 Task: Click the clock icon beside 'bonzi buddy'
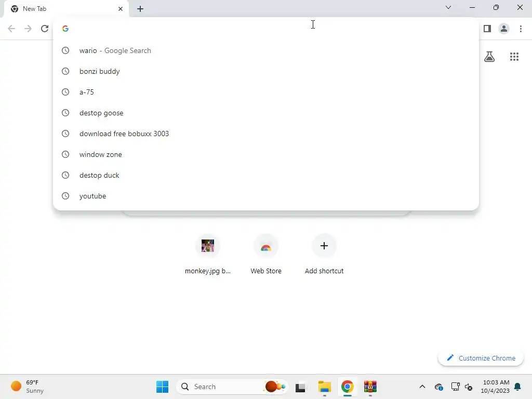65,71
